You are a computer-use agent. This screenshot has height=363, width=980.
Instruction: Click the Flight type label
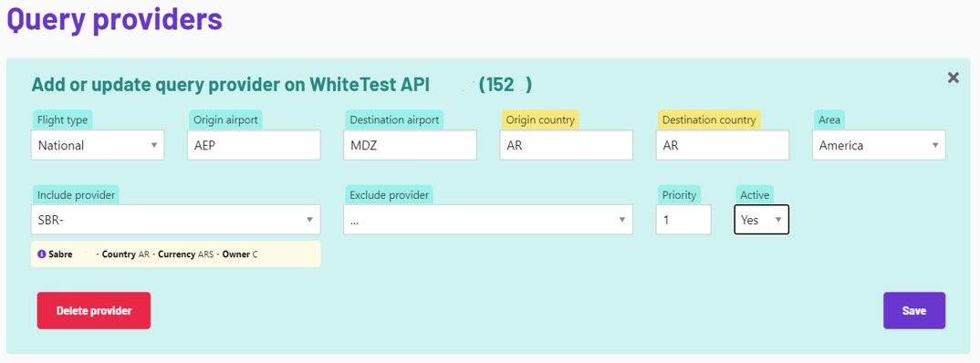click(62, 120)
